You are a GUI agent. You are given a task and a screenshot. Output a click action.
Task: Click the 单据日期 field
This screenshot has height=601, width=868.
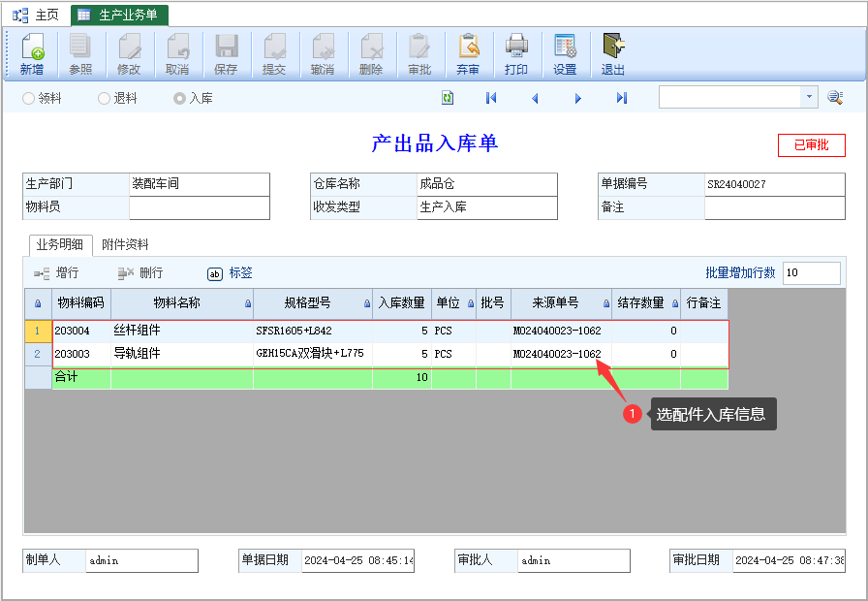click(357, 560)
